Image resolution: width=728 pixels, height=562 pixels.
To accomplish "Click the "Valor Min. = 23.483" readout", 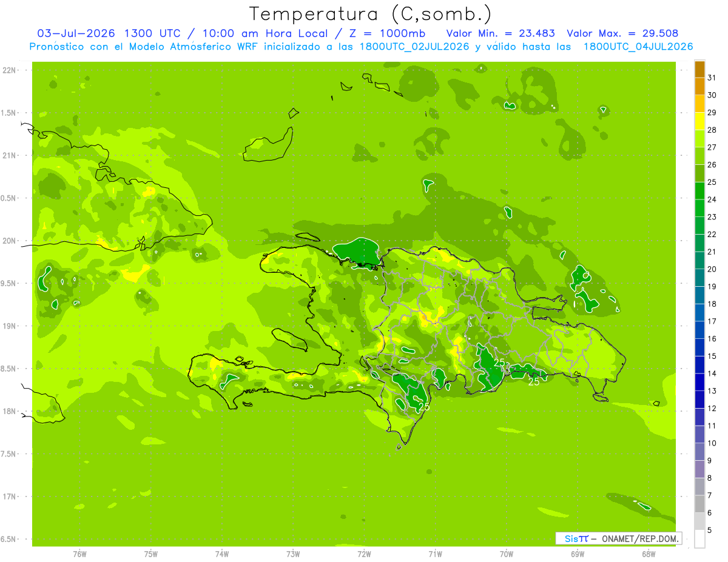I will pyautogui.click(x=500, y=33).
